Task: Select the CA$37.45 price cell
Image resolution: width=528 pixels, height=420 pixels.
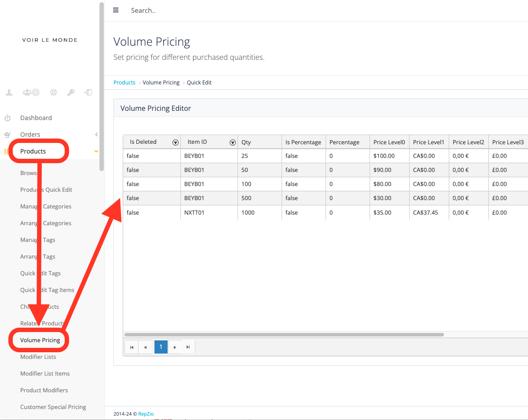Action: point(429,212)
